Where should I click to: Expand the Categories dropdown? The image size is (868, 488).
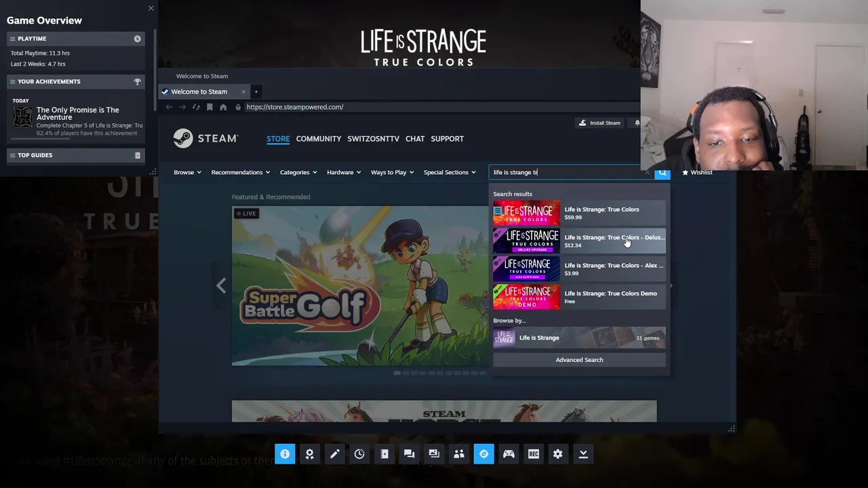pos(298,172)
